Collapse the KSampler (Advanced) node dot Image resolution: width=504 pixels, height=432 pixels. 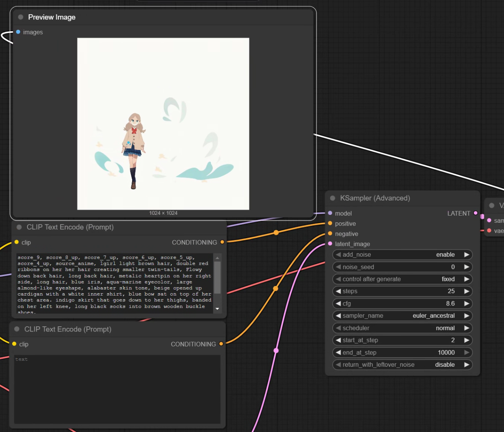332,198
